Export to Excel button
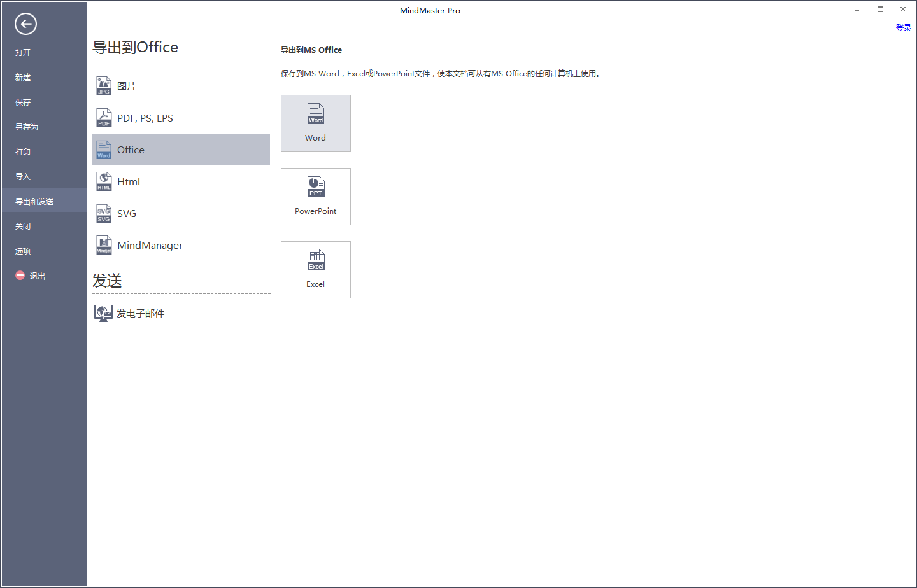917x588 pixels. pos(316,270)
